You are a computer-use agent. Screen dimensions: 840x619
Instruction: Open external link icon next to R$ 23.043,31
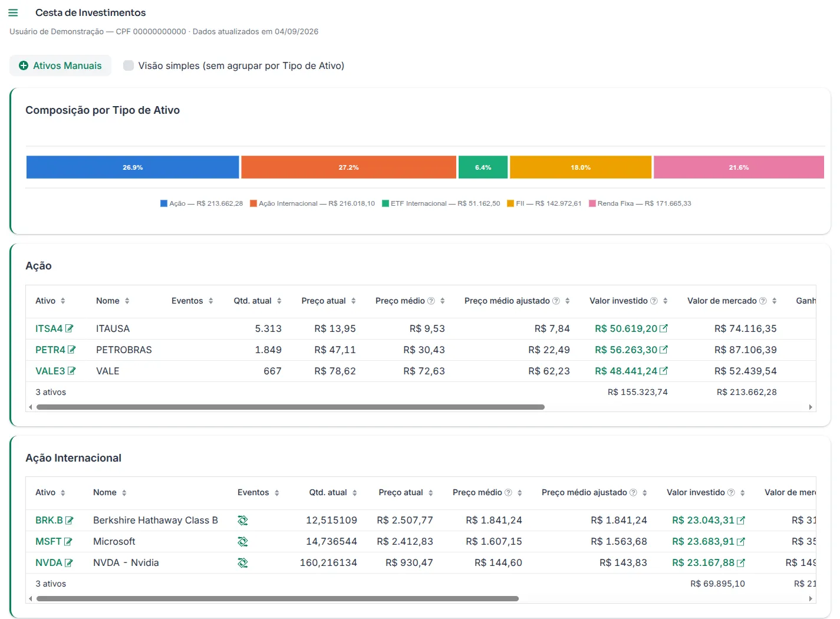(741, 521)
